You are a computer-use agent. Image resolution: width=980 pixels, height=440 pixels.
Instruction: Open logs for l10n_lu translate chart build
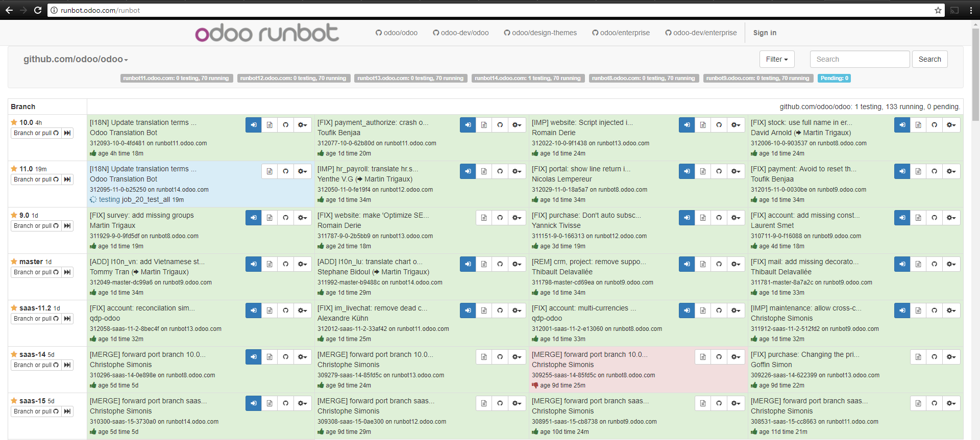point(484,264)
